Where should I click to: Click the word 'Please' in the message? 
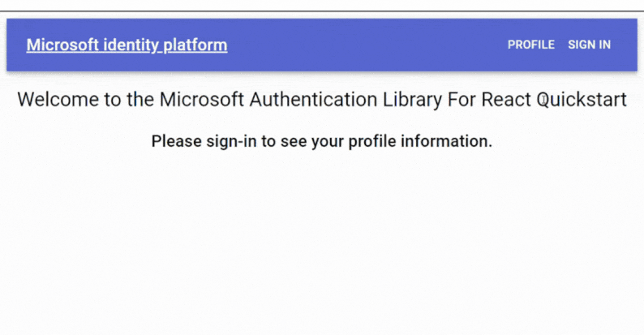tap(177, 141)
